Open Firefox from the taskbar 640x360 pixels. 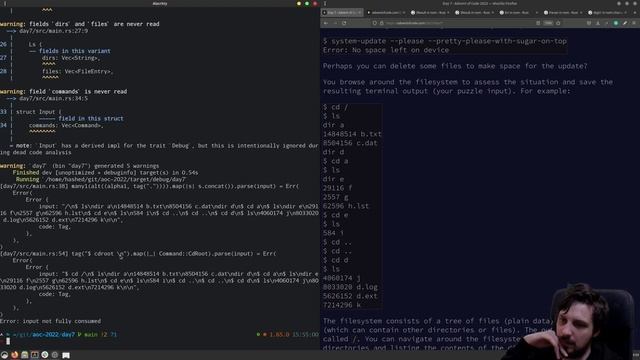click(x=15, y=355)
